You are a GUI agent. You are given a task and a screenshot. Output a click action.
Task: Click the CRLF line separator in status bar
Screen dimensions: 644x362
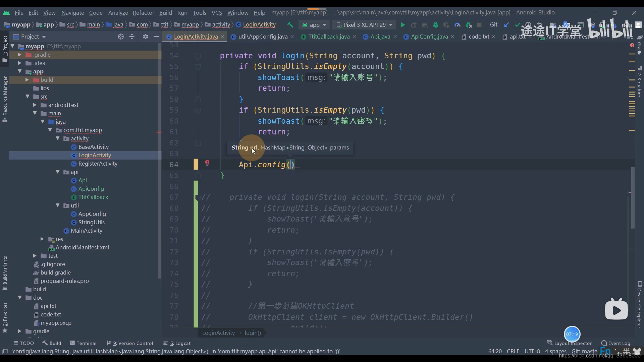513,351
